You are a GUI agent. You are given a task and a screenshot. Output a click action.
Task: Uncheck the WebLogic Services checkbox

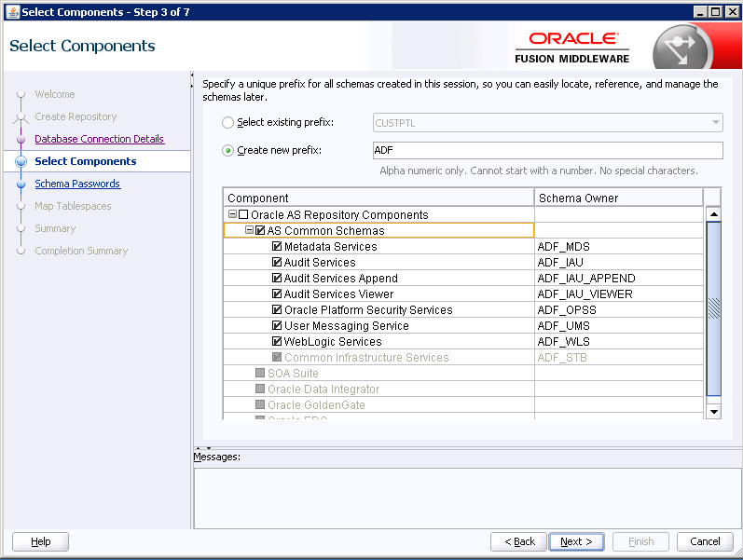[277, 341]
